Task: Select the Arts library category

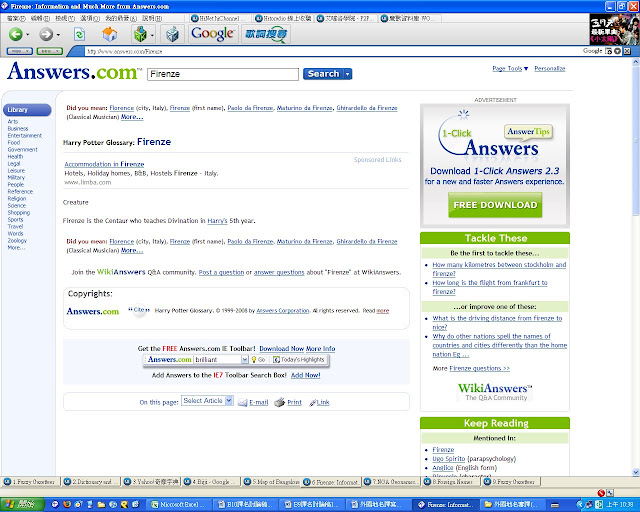Action: point(13,122)
